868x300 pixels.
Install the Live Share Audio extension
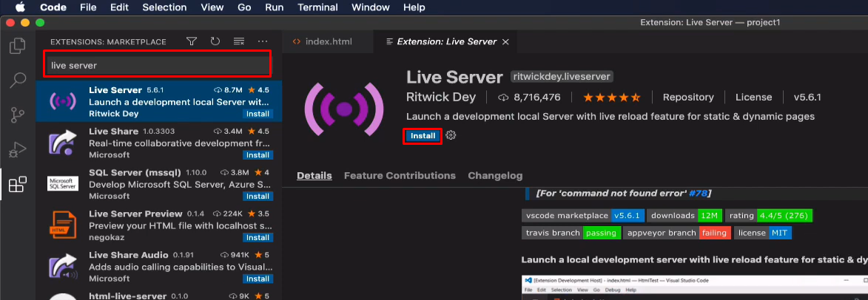258,279
